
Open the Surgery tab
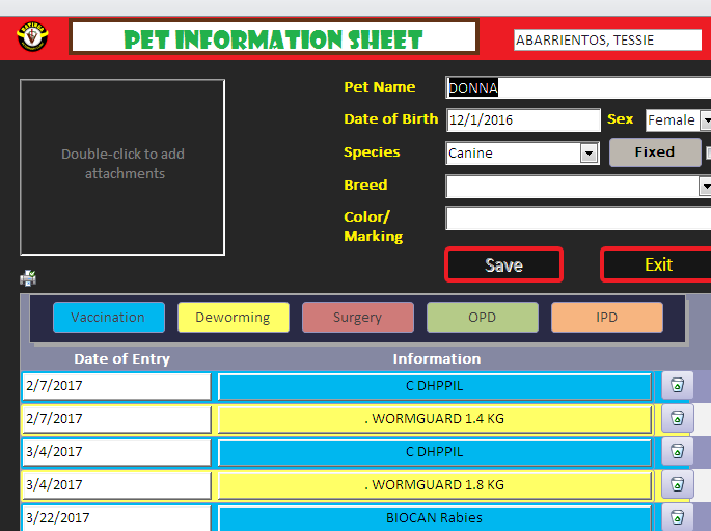[357, 317]
